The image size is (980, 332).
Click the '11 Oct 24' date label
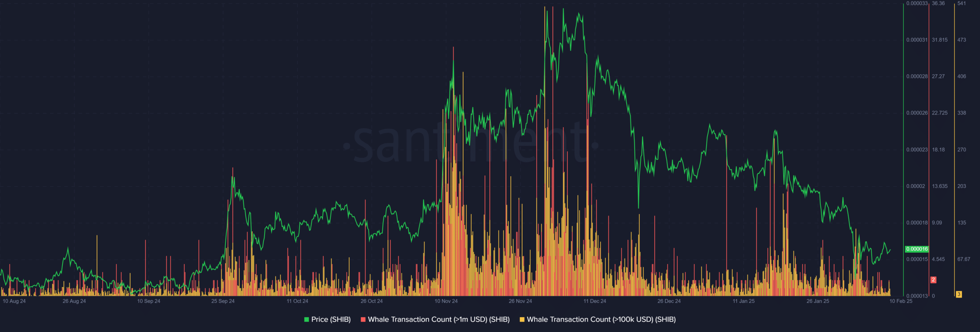297,301
